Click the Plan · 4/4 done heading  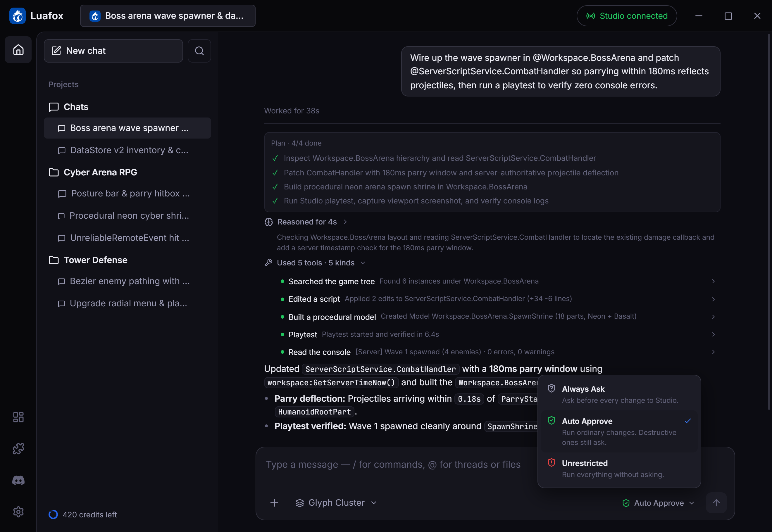pyautogui.click(x=296, y=143)
